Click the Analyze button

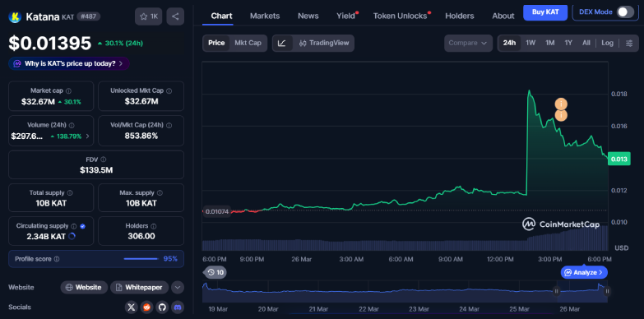pyautogui.click(x=584, y=272)
